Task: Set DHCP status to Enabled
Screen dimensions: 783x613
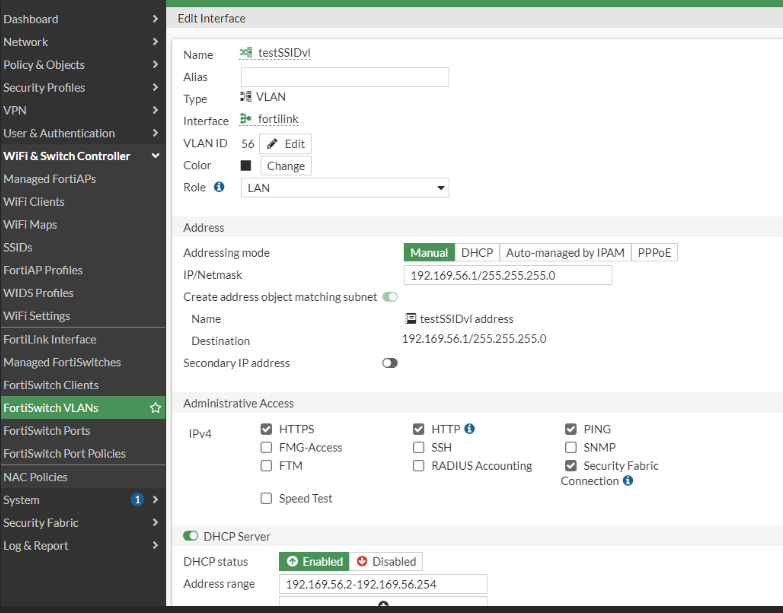Action: [x=314, y=562]
